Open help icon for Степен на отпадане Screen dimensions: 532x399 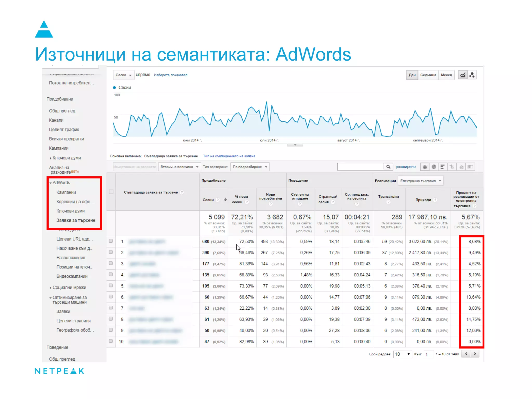click(x=300, y=204)
